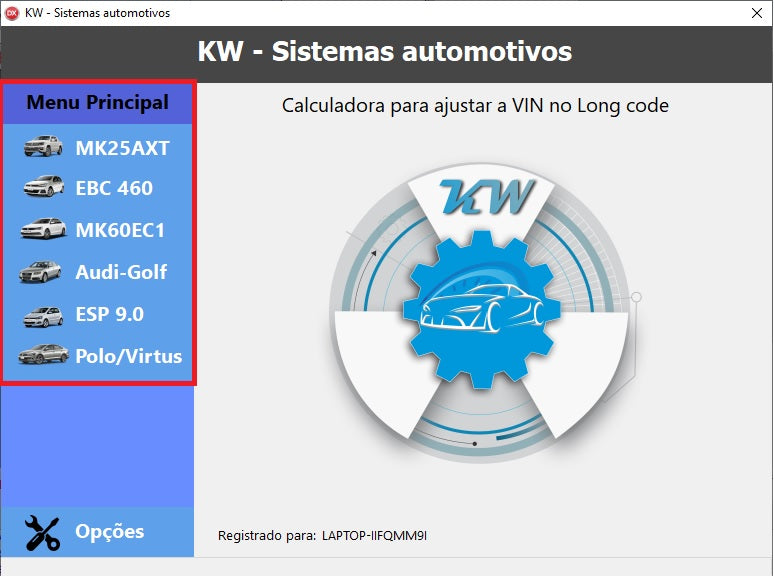
Task: Click the registered name LAPTOP-IIFQMM9I
Action: pyautogui.click(x=374, y=536)
